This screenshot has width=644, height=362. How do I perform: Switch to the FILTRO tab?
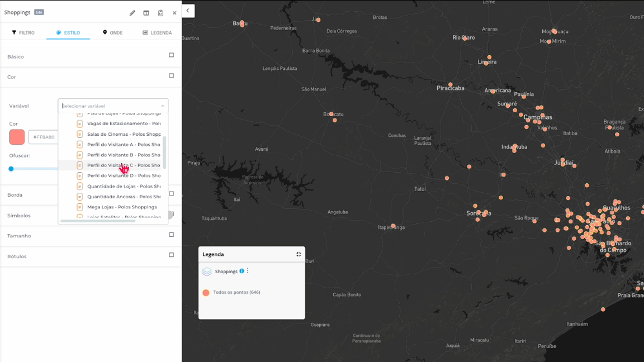tap(23, 32)
